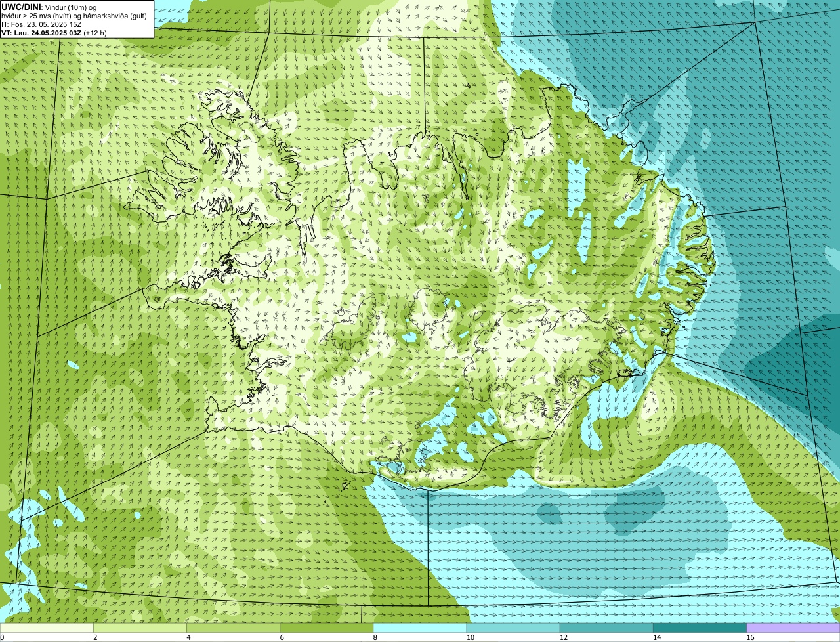Pick the 12–14 m/s teal legend segment
The height and width of the screenshot is (642, 840).
(x=606, y=628)
